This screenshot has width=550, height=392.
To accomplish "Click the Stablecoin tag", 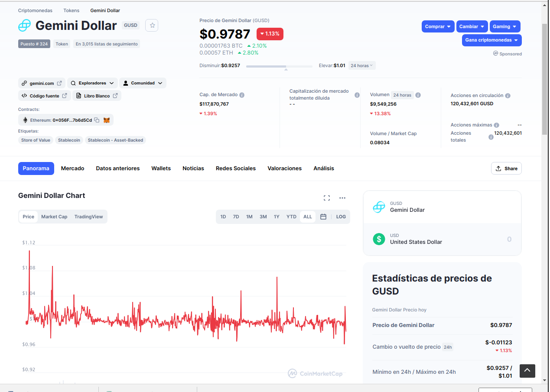I will click(69, 140).
